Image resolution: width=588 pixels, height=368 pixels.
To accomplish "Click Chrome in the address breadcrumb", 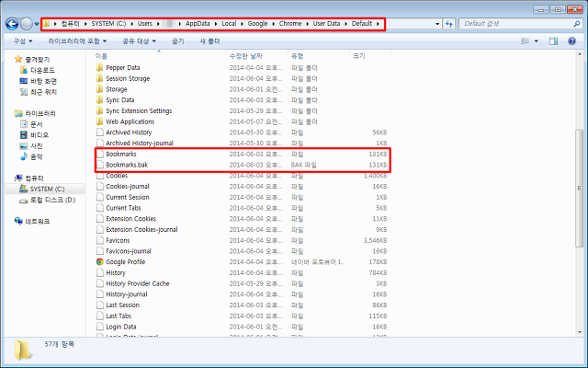I will pyautogui.click(x=290, y=24).
